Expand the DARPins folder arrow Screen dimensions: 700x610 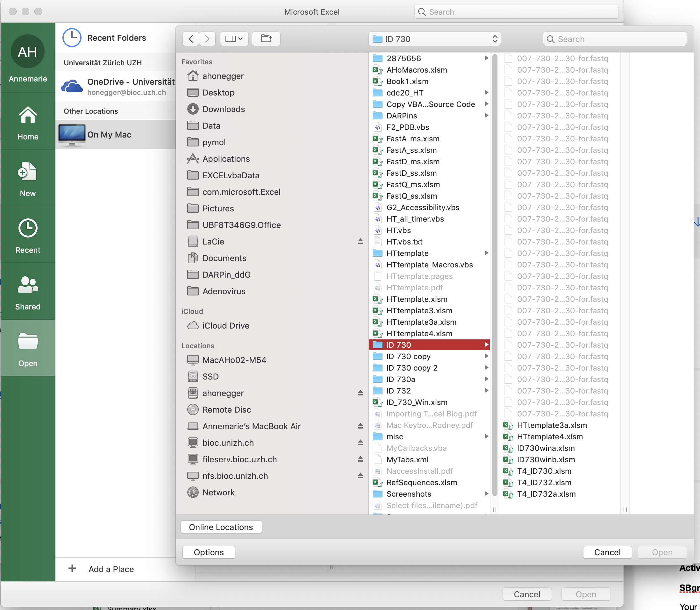(486, 115)
